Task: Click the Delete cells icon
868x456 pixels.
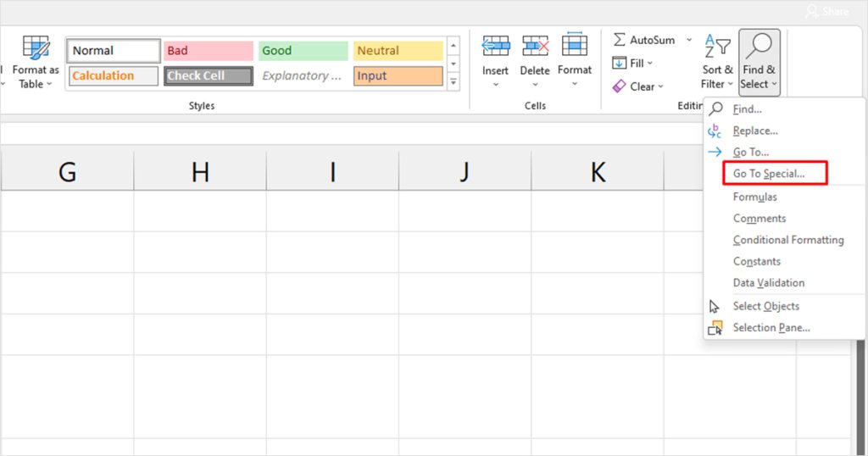Action: 535,47
